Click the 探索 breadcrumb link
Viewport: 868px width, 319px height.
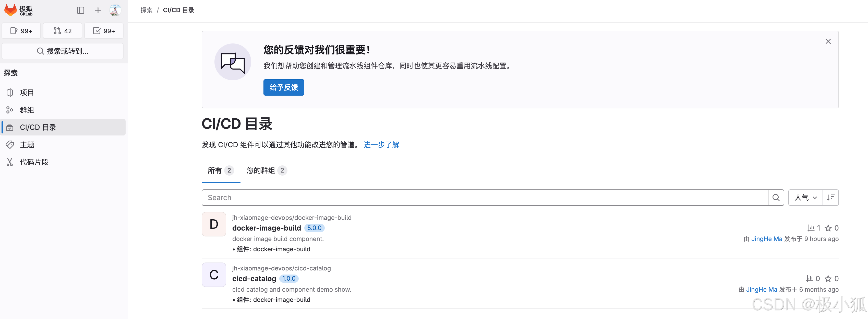click(146, 10)
